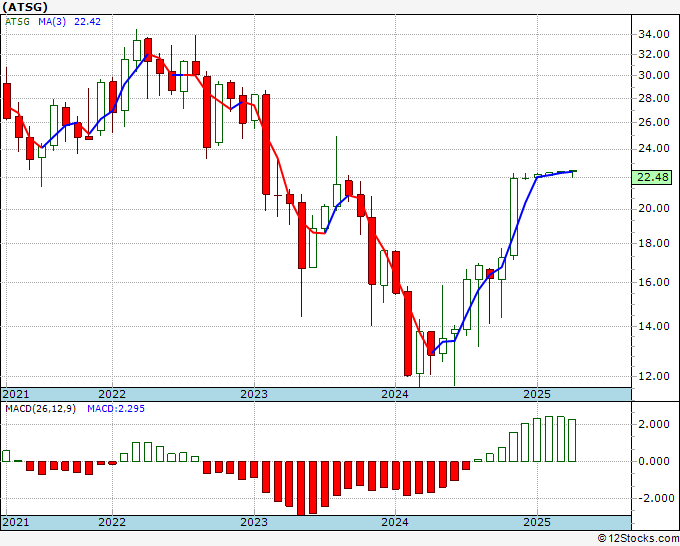Click the 16.00 price axis label
680x546 pixels.
[653, 282]
